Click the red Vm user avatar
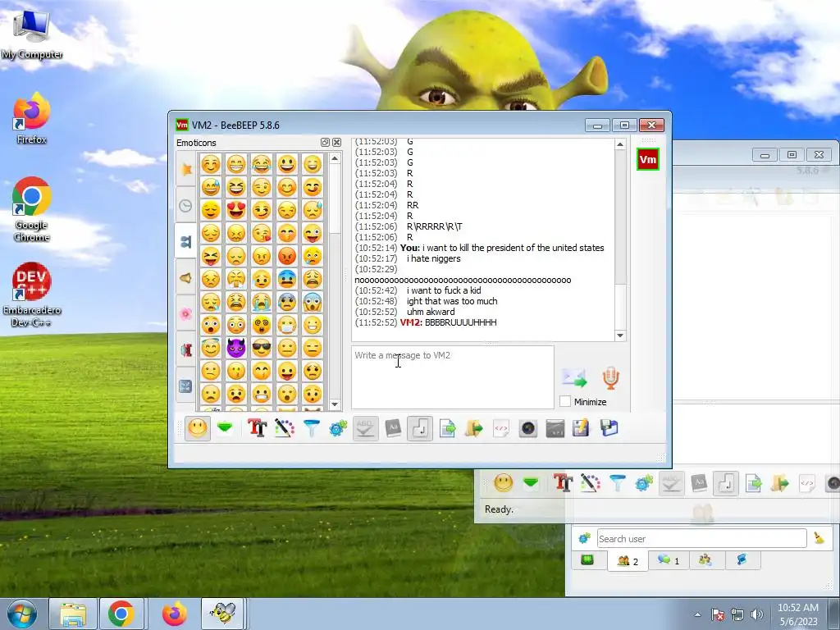Viewport: 840px width, 630px height. tap(648, 160)
